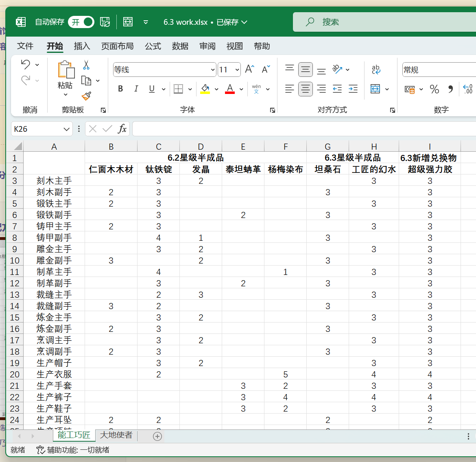Click the Insert Function fx icon
This screenshot has width=476, height=462.
point(122,129)
